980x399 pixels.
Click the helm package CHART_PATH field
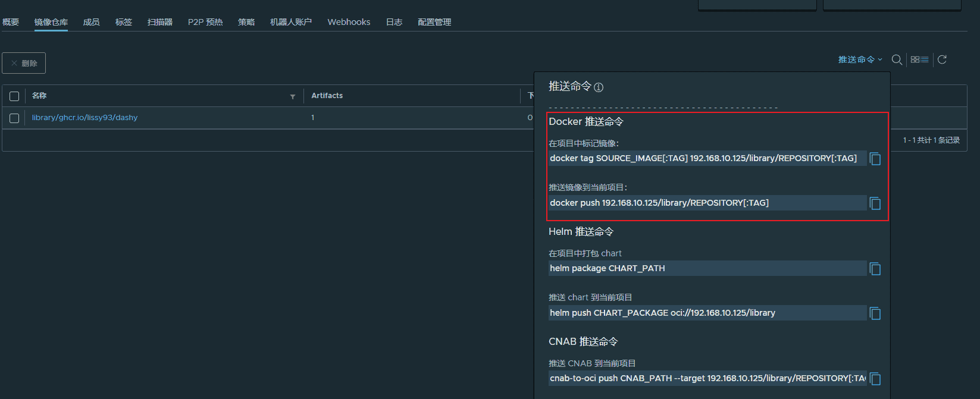pos(707,268)
